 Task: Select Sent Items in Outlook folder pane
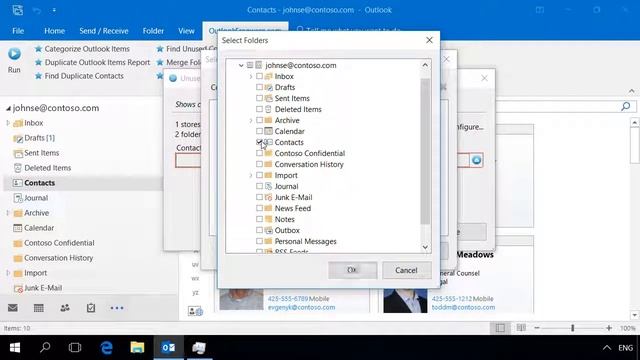click(x=41, y=153)
